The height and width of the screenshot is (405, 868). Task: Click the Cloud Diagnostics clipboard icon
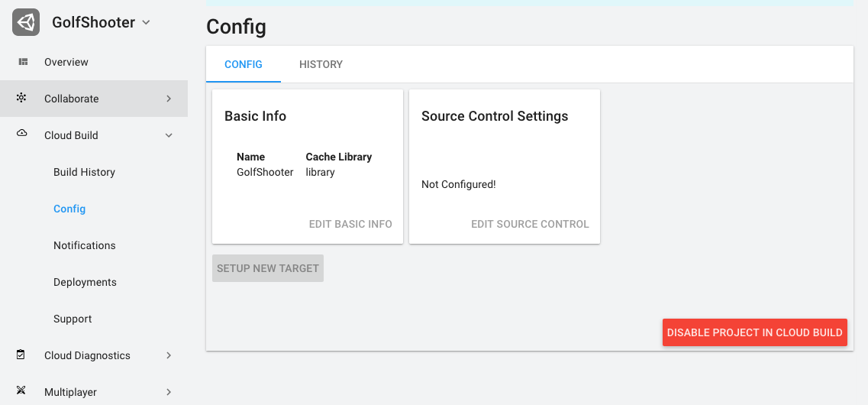pos(21,355)
